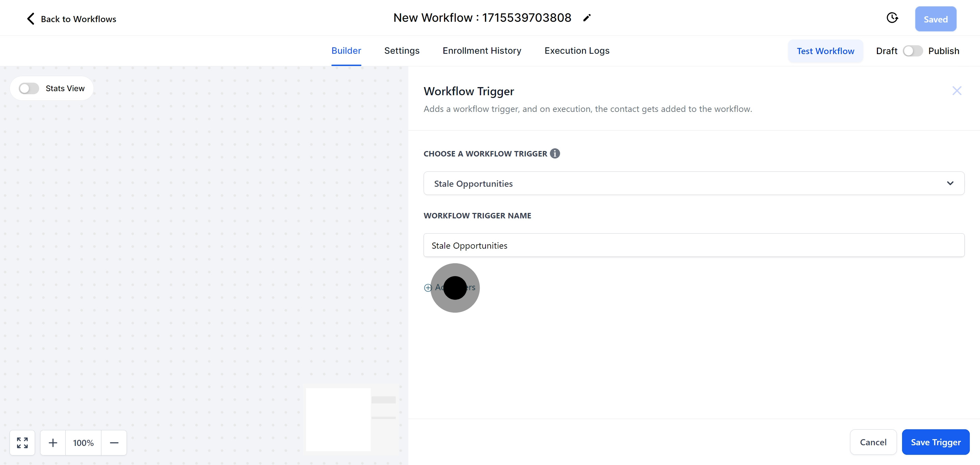Enable the Stats View toggle

click(x=28, y=88)
